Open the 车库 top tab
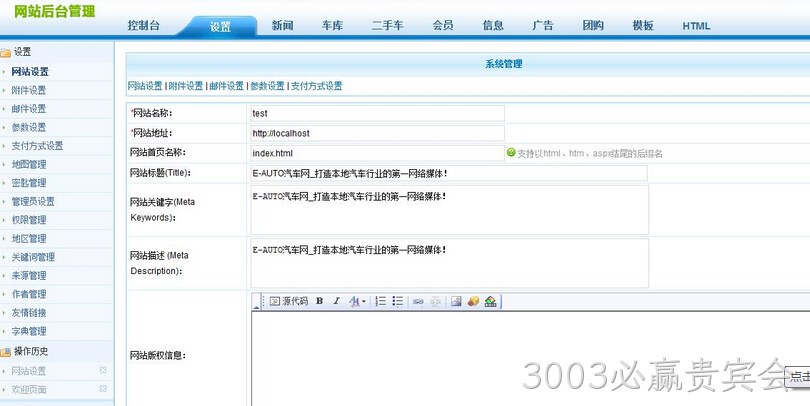The height and width of the screenshot is (406, 810). [x=332, y=25]
